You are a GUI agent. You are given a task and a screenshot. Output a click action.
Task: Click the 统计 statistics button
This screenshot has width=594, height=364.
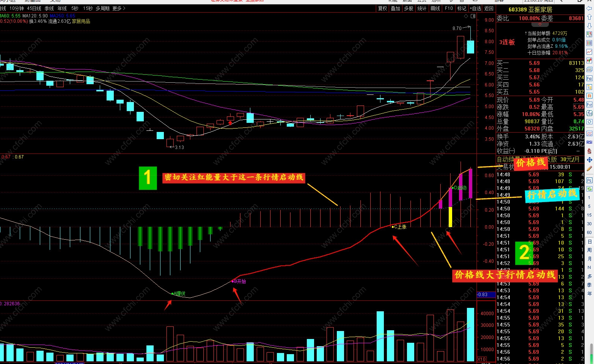422,8
